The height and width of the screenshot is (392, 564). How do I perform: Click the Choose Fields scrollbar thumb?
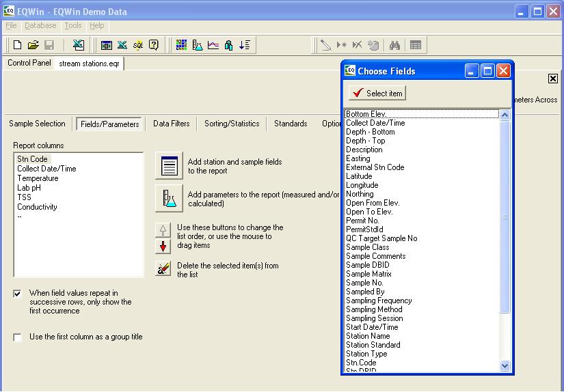[x=505, y=217]
